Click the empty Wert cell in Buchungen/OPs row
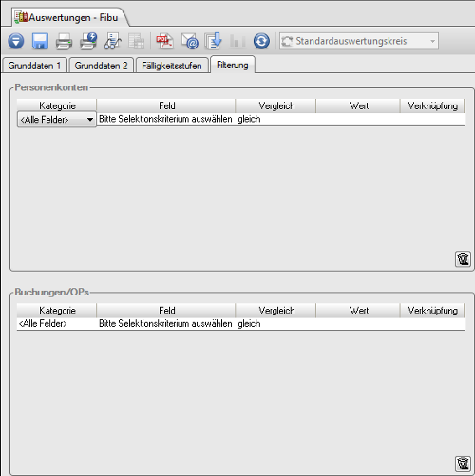 click(x=357, y=324)
